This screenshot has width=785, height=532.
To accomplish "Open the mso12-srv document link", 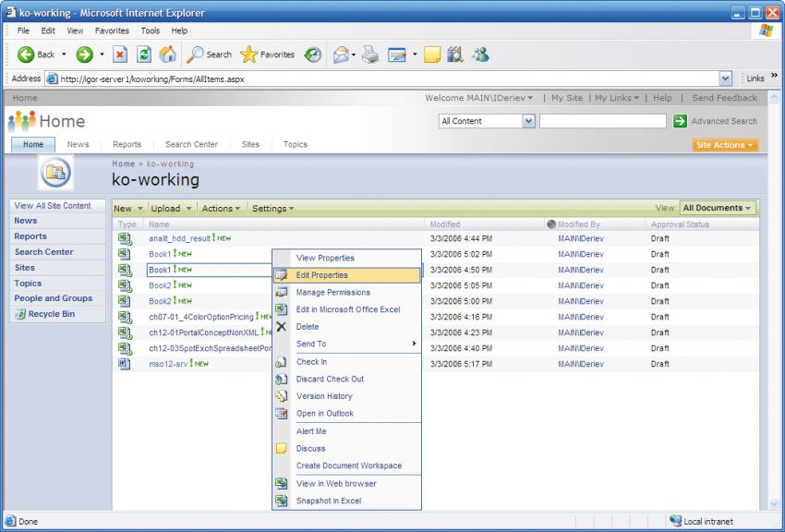I will point(166,364).
